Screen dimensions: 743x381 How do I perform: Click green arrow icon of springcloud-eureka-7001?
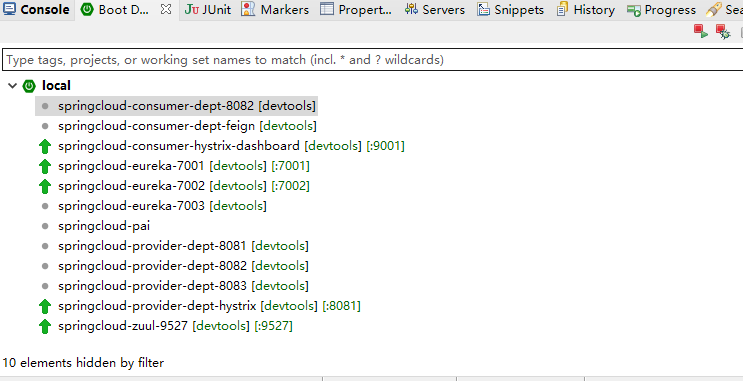pos(45,166)
